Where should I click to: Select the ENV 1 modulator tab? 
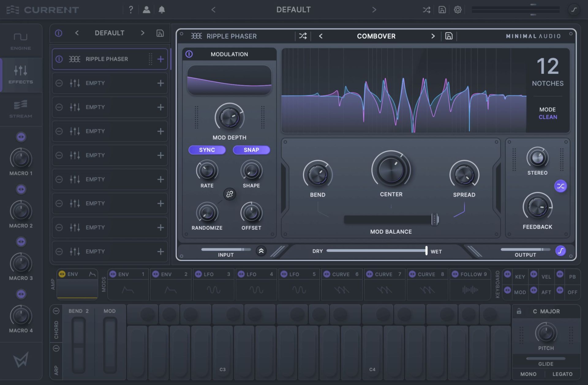click(x=128, y=274)
